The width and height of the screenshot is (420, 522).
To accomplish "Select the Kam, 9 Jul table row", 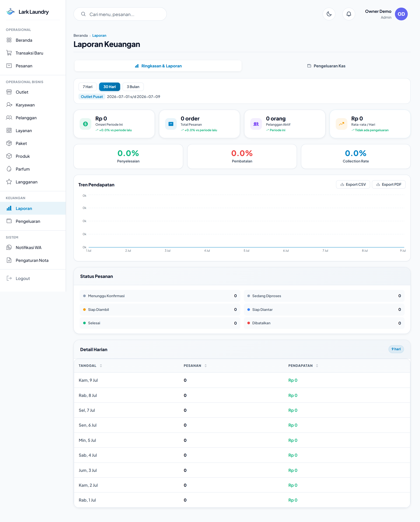I will (x=242, y=380).
